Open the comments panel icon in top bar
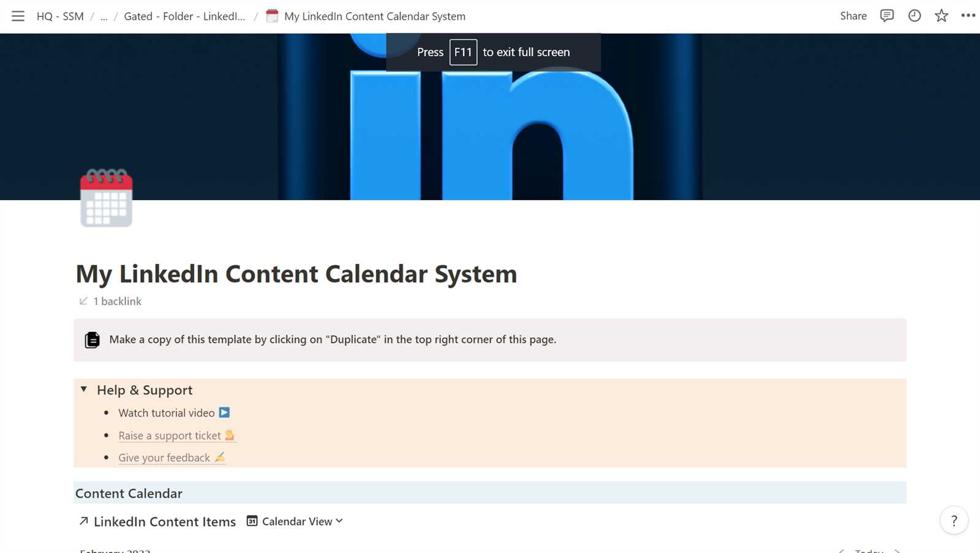Screen dimensions: 980x553 click(886, 16)
